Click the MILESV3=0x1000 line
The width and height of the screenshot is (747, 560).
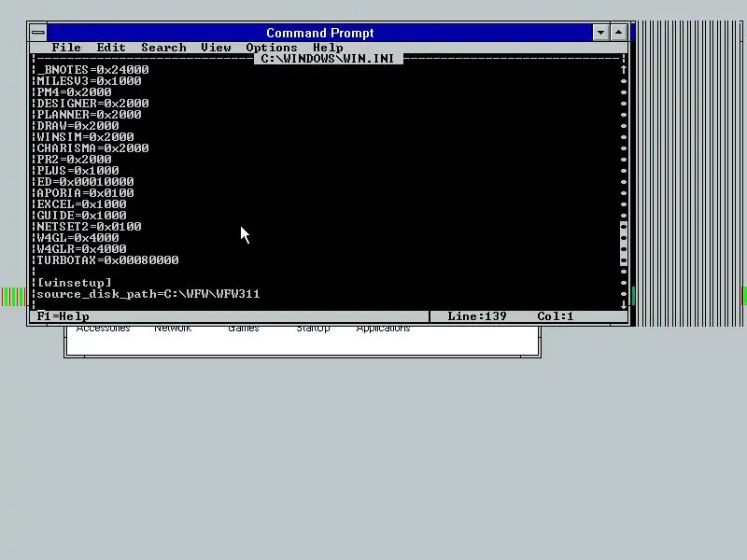point(89,81)
